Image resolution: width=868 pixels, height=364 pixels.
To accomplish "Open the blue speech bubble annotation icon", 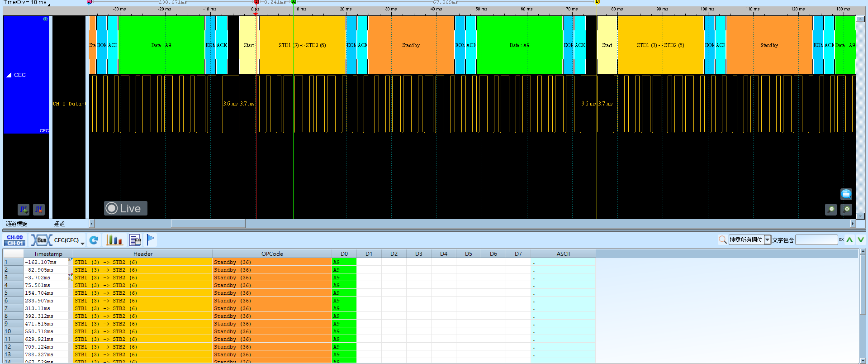I will (846, 194).
